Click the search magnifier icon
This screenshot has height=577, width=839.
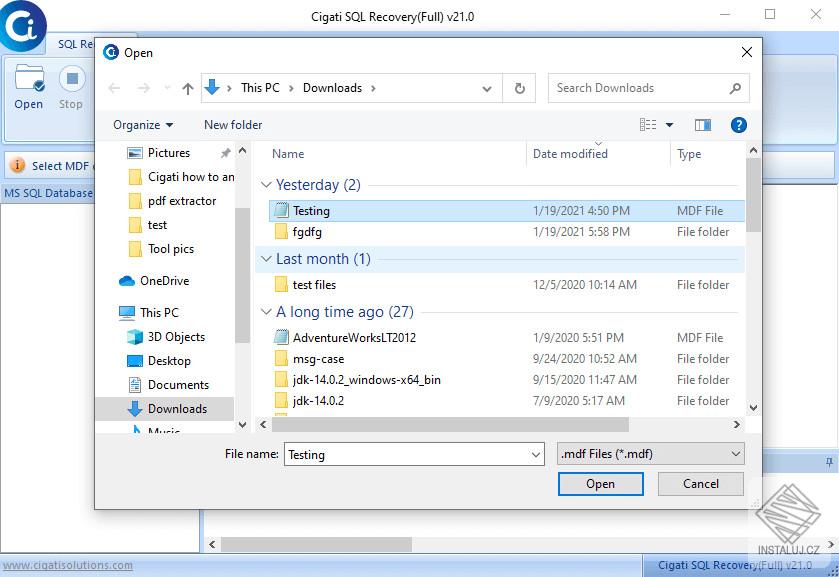click(735, 88)
